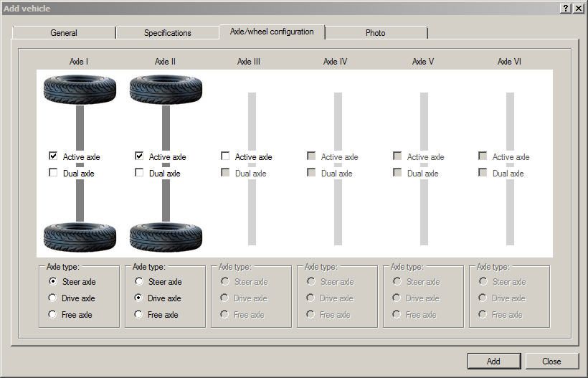Click the help question mark button
Viewport: 588px width, 378px height.
(x=566, y=8)
